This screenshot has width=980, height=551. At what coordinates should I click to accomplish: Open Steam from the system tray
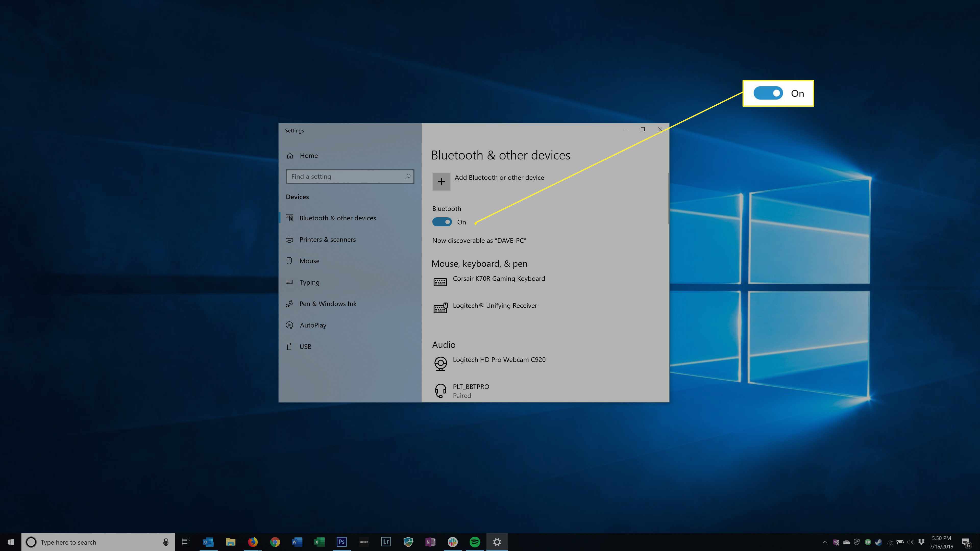[x=878, y=542]
